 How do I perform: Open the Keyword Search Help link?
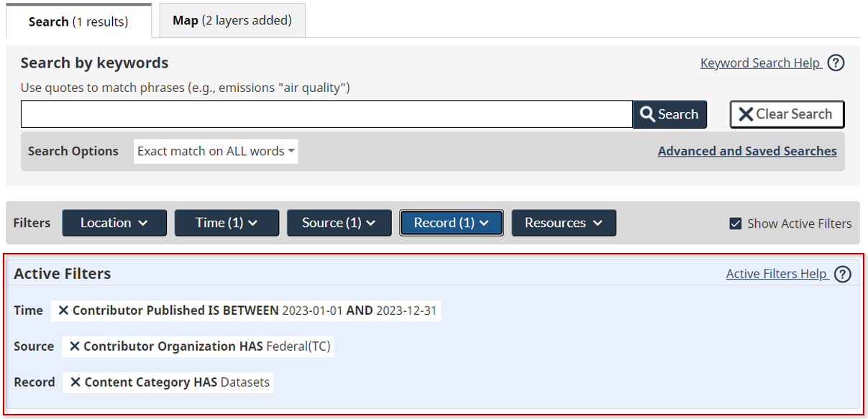(760, 63)
